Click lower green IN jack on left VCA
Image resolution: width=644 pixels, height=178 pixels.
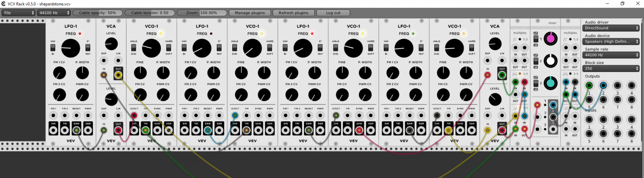click(x=103, y=130)
